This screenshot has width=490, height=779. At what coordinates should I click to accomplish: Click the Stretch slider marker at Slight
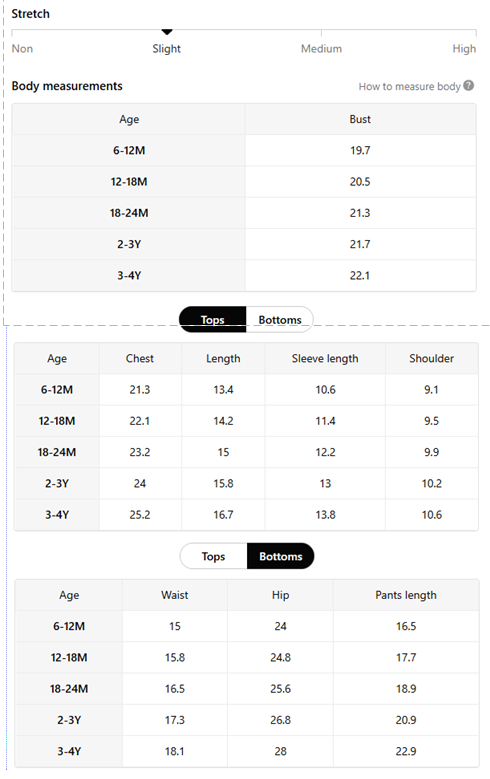coord(167,32)
